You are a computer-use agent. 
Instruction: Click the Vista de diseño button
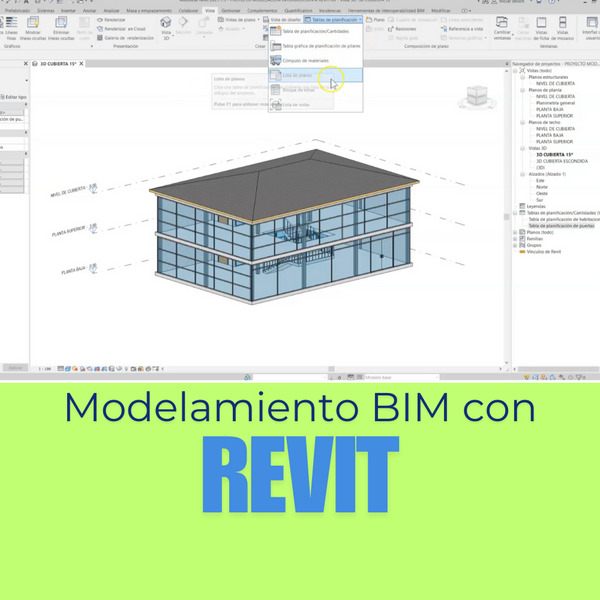coord(282,20)
